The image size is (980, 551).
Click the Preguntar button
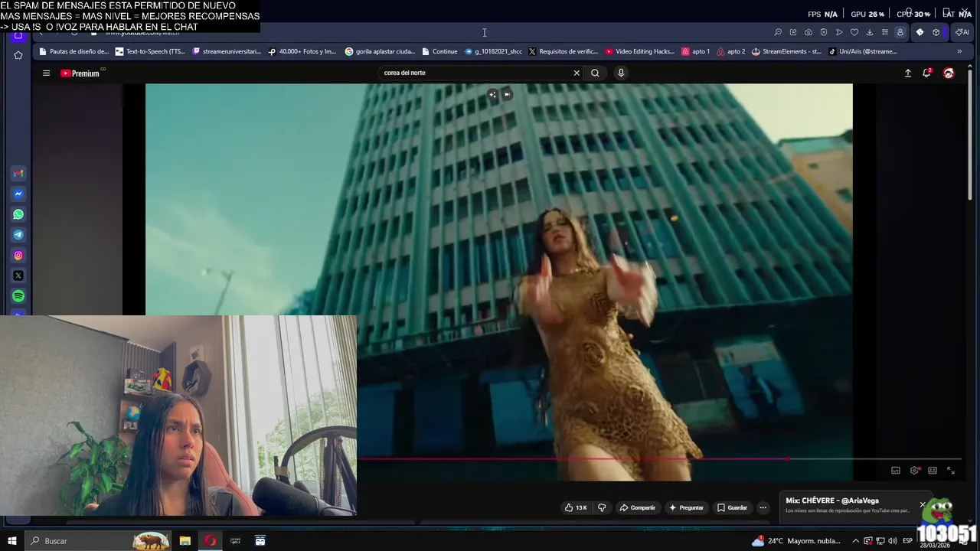[686, 507]
